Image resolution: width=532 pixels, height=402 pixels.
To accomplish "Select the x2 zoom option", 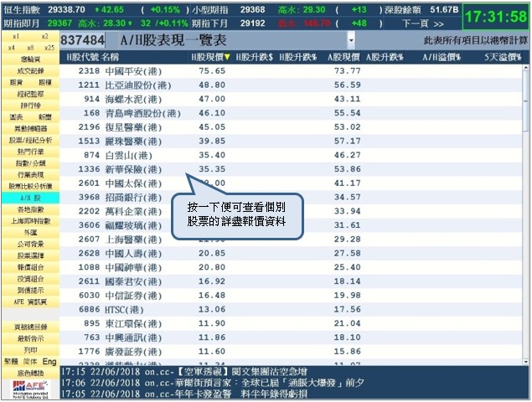I will coord(44,36).
